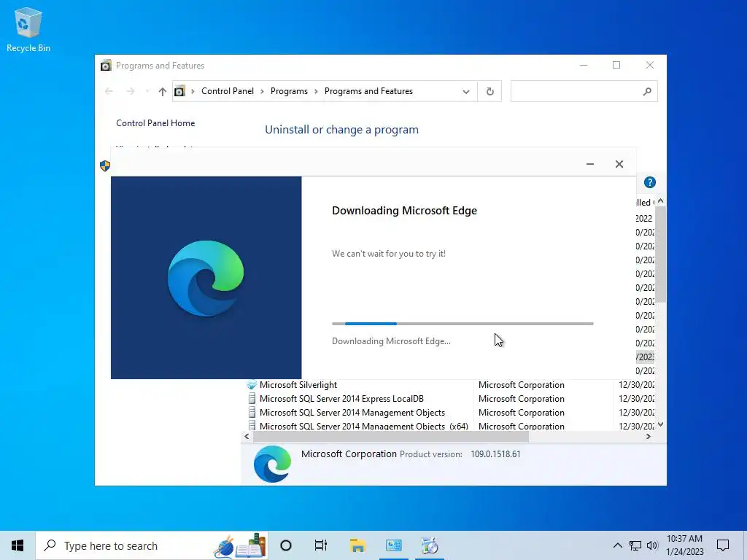The height and width of the screenshot is (560, 747).
Task: Open the notification center icon
Action: click(x=723, y=545)
